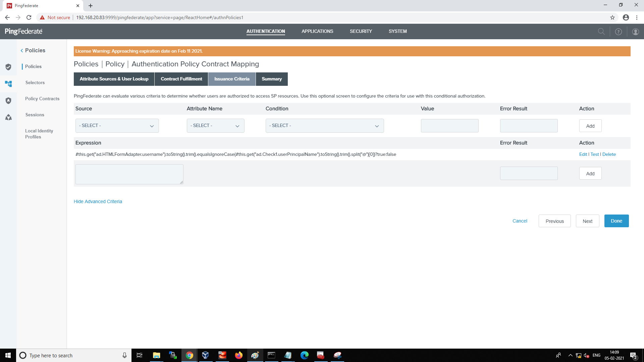Open Command Prompt from the taskbar

click(271, 355)
